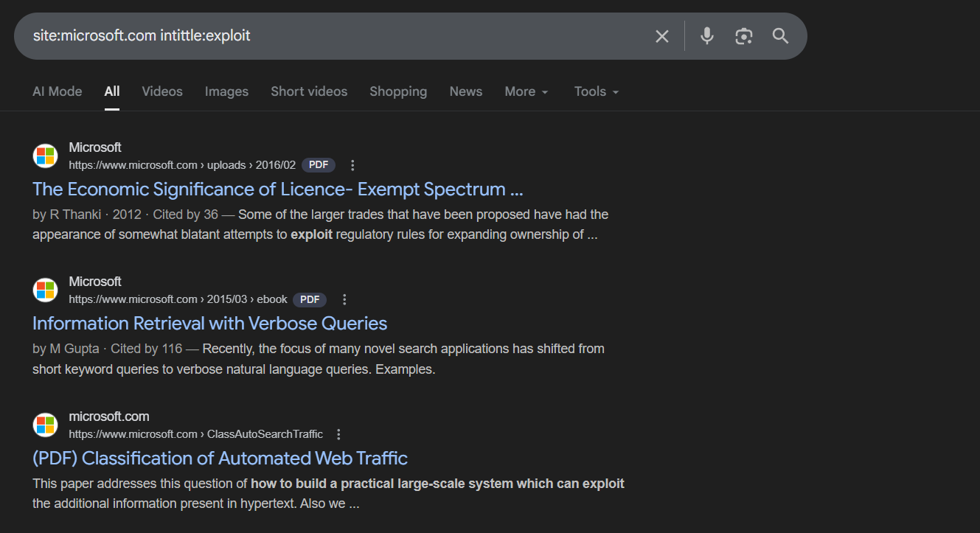
Task: Open options menu for ClassAutoSearchTraffic result
Action: 338,434
